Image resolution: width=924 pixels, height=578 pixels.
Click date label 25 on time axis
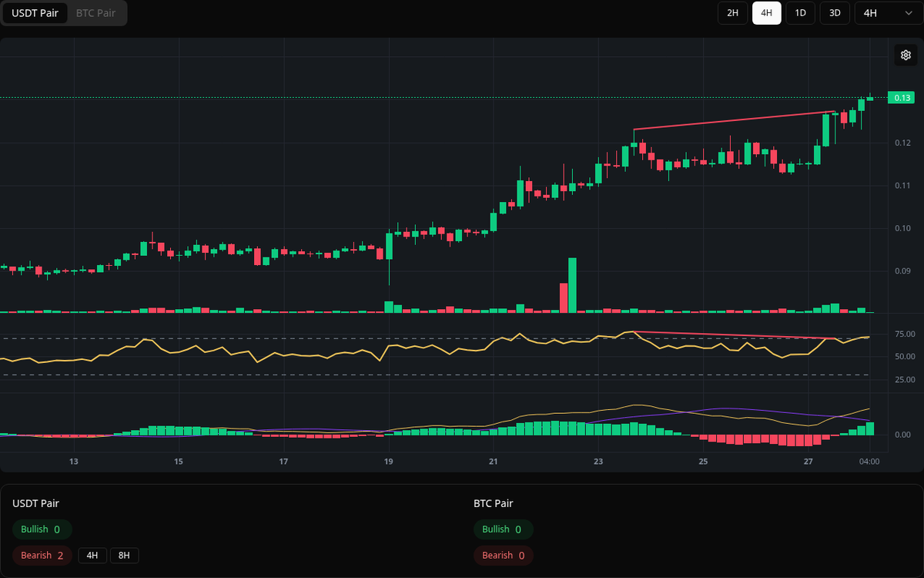(x=703, y=462)
